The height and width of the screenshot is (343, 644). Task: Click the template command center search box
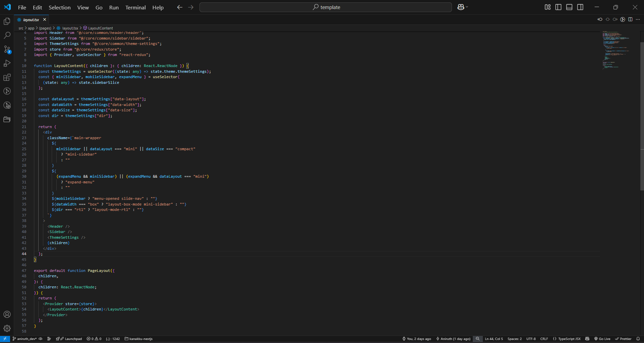pos(325,7)
